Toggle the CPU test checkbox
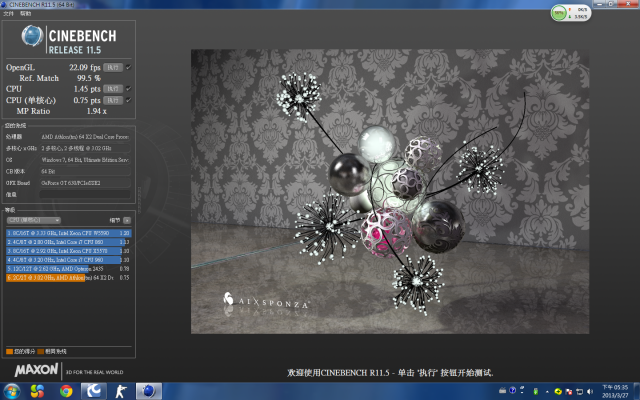640x400 pixels. point(129,89)
